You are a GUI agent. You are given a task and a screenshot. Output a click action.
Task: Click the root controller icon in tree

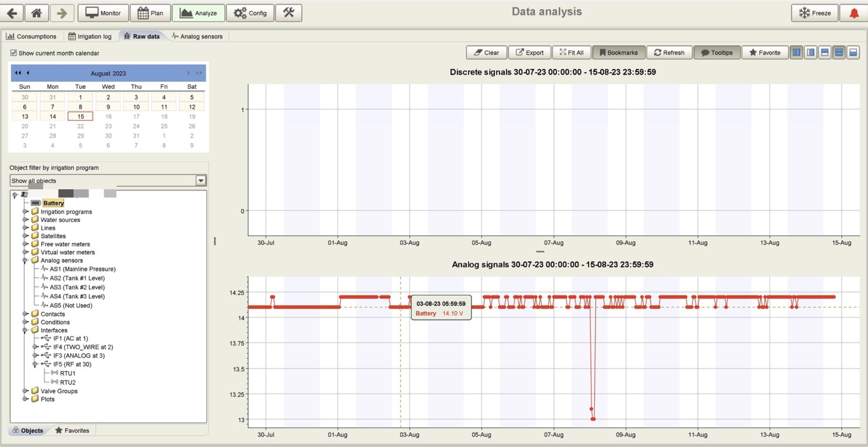24,195
